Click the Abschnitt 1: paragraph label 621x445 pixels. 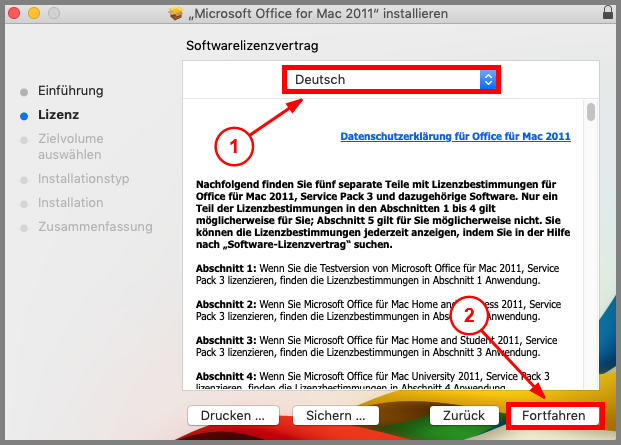[226, 268]
